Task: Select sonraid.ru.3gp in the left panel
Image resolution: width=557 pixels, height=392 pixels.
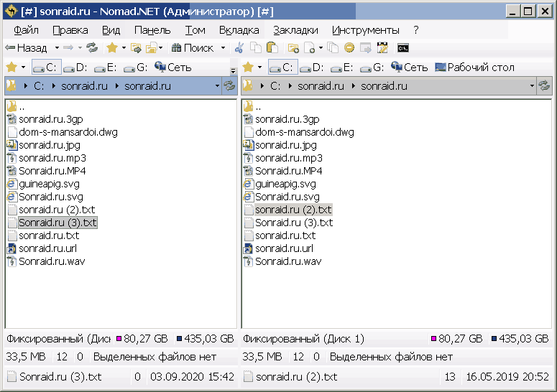Action: (x=51, y=119)
